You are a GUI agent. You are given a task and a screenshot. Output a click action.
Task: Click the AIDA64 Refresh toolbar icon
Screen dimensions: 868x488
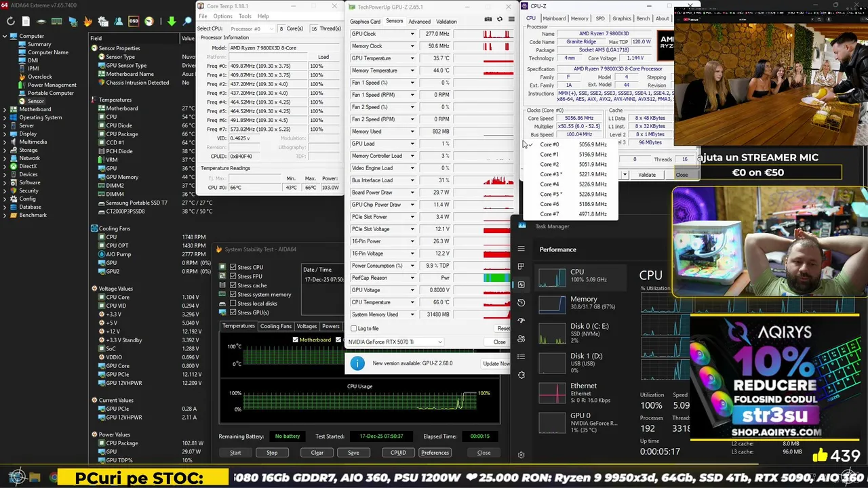click(x=11, y=21)
